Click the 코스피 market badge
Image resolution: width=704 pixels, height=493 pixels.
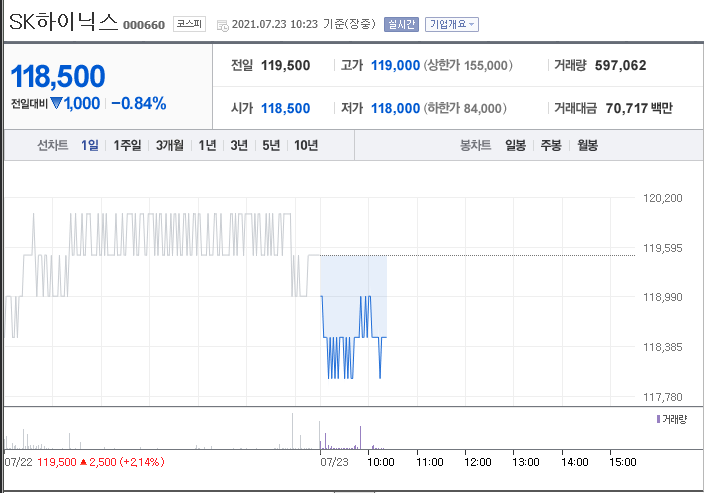tap(189, 24)
